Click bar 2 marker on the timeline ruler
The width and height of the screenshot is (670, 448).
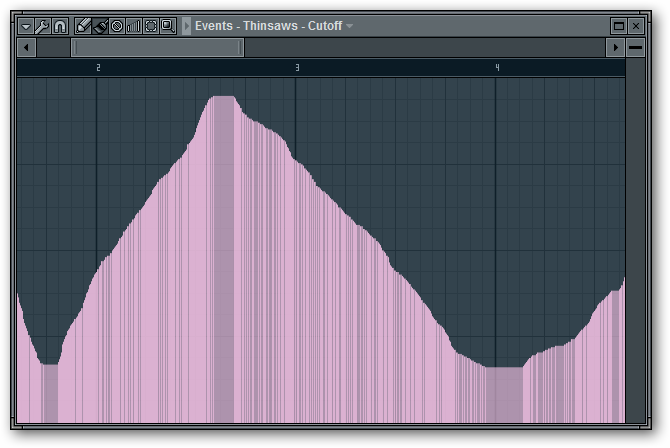98,67
